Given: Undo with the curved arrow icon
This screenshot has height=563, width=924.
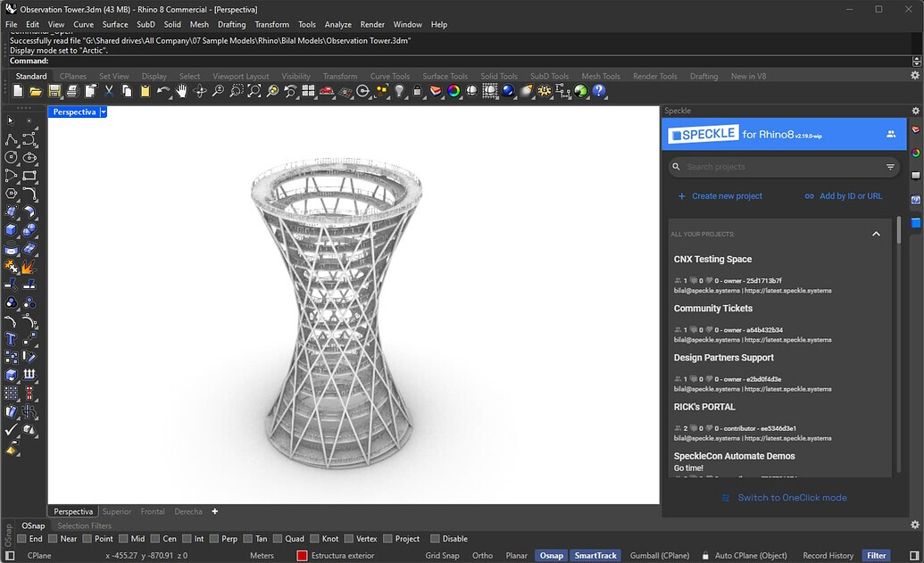Looking at the screenshot, I should (162, 91).
